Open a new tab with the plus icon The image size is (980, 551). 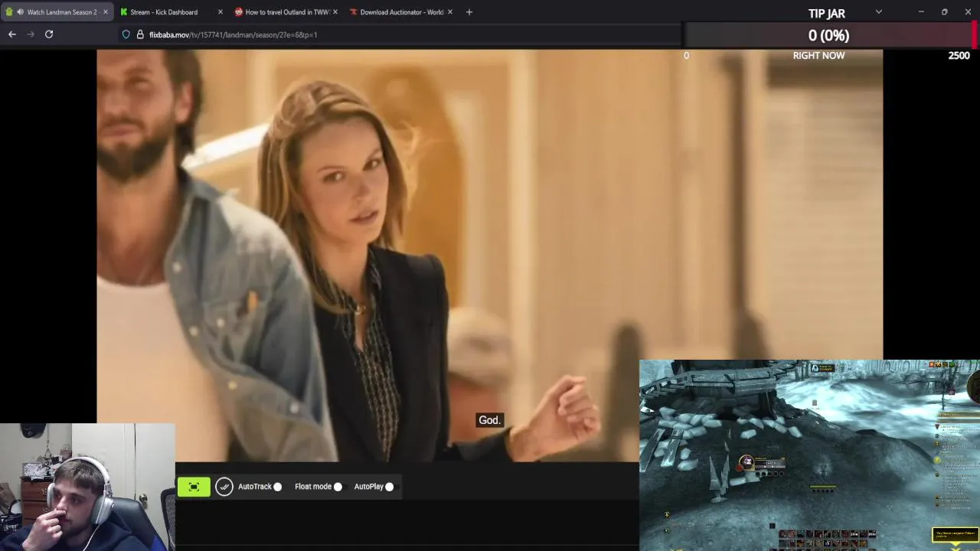point(469,12)
